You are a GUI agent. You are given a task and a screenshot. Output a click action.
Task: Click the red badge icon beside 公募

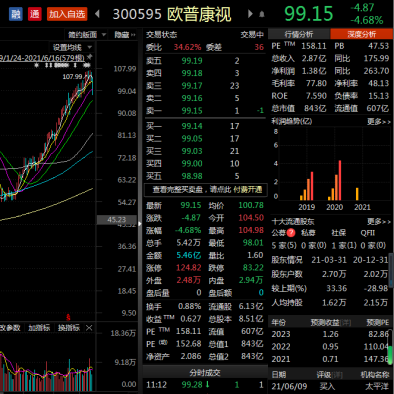tap(291, 233)
